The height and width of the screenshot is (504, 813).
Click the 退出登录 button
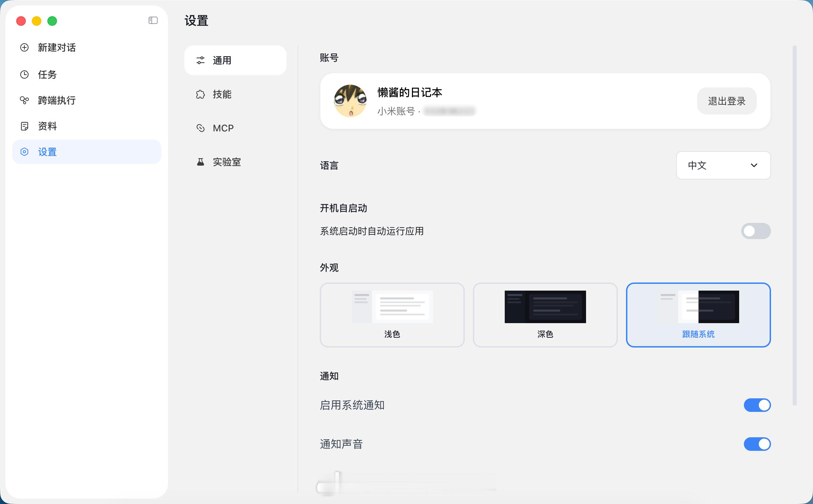tap(727, 101)
